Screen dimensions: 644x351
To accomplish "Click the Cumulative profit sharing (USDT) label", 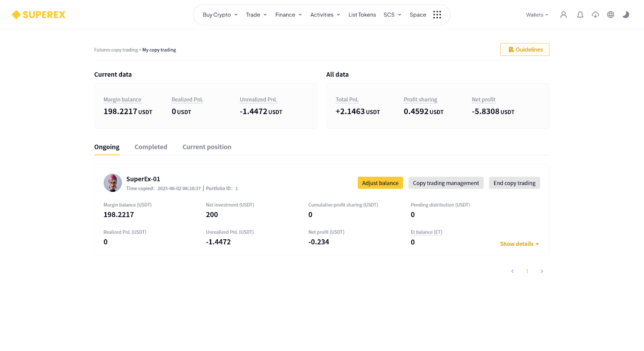I will click(343, 205).
